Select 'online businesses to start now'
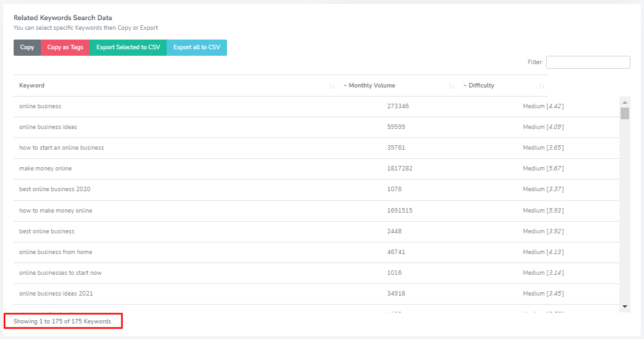The height and width of the screenshot is (339, 644). (60, 273)
